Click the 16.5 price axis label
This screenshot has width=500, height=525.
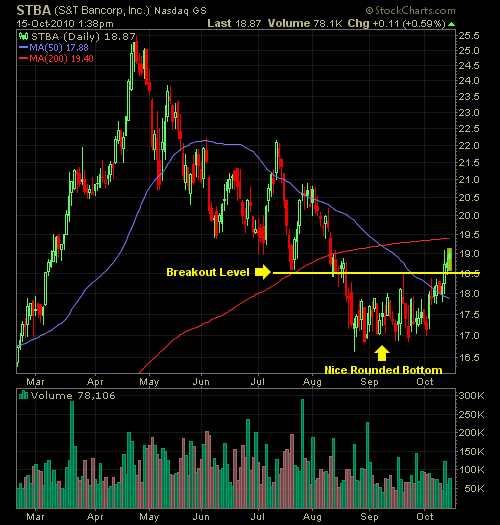coord(469,358)
